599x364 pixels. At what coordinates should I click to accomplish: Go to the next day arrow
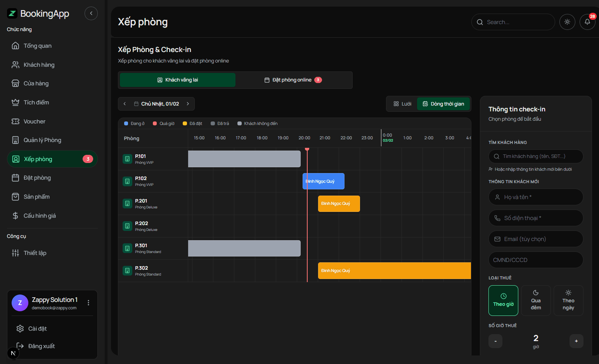(x=188, y=104)
